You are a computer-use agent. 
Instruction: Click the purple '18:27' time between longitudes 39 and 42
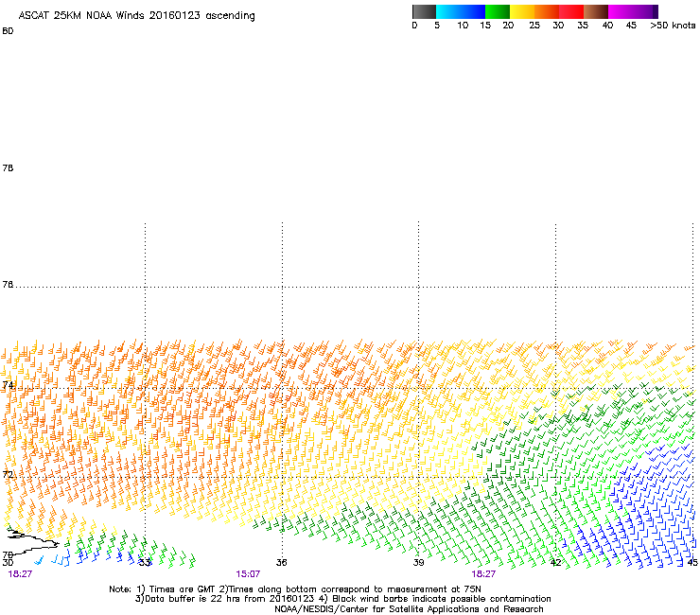pos(483,574)
